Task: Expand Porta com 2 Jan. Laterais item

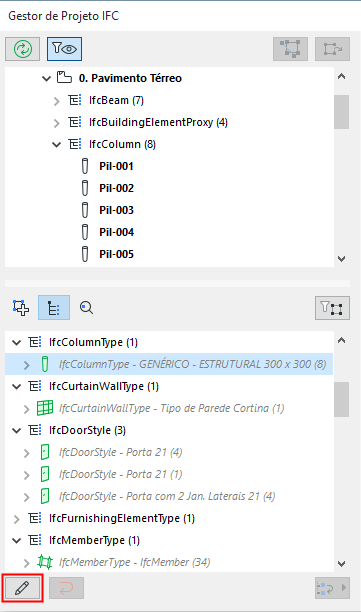Action: 27,497
